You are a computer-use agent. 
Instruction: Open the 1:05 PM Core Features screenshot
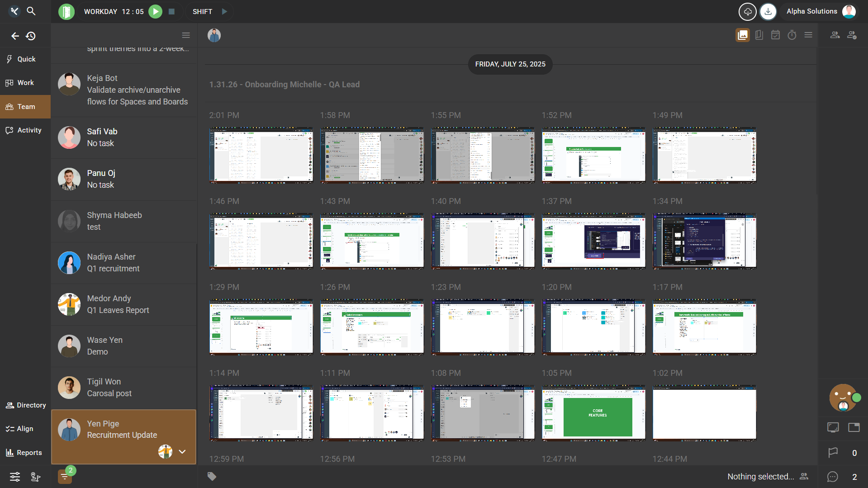pyautogui.click(x=593, y=413)
